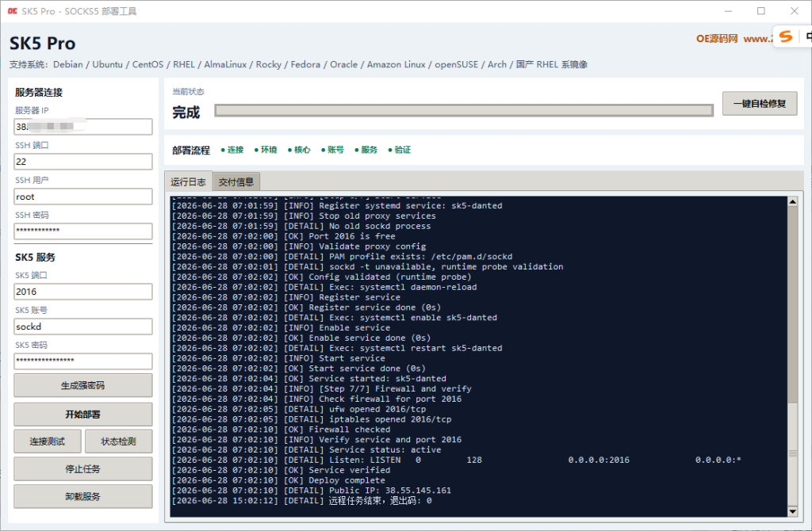Focus the SSH 密码 password field
Screen dimensions: 812x531
[x=82, y=231]
